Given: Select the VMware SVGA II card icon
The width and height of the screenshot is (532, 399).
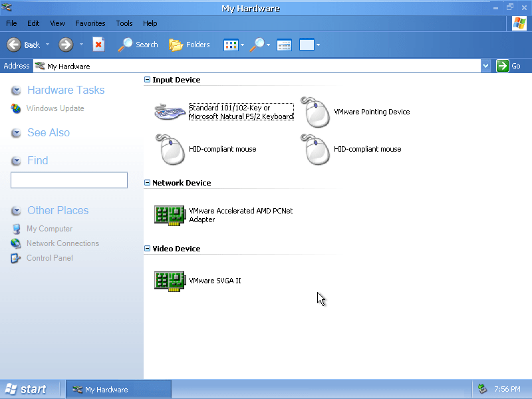Looking at the screenshot, I should click(170, 281).
